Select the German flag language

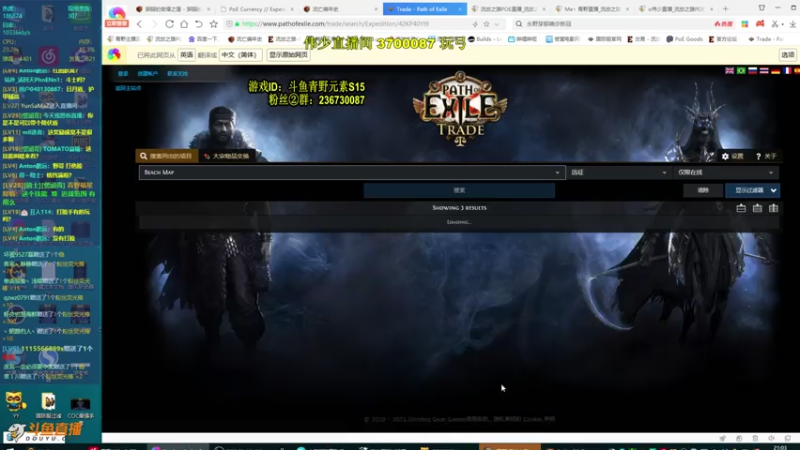[776, 70]
